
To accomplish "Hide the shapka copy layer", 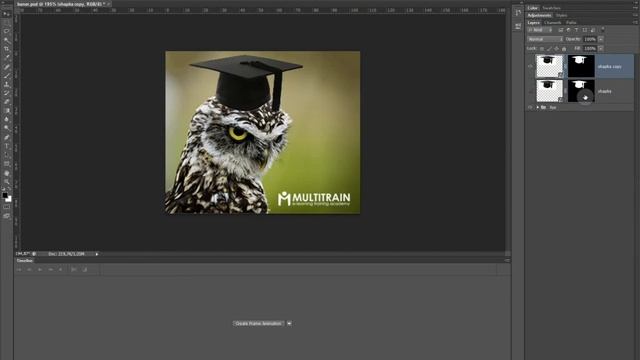I will coord(530,66).
